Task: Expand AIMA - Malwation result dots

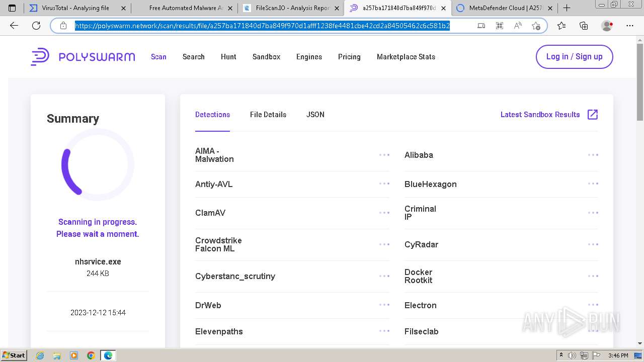Action: click(x=384, y=155)
